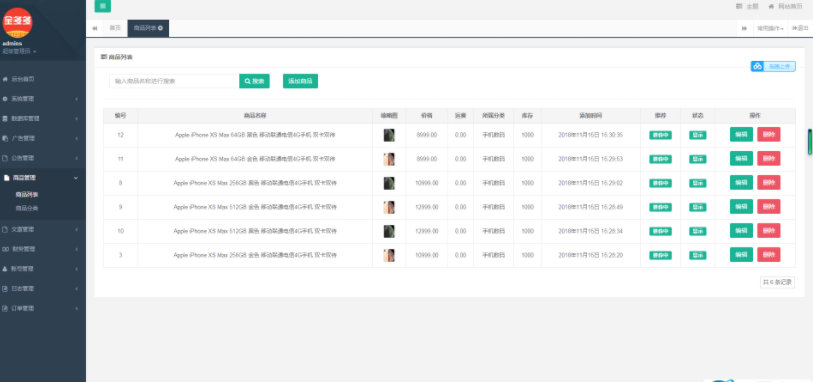Image resolution: width=813 pixels, height=382 pixels.
Task: Click the 共 6 条记录 record count box
Action: [777, 282]
